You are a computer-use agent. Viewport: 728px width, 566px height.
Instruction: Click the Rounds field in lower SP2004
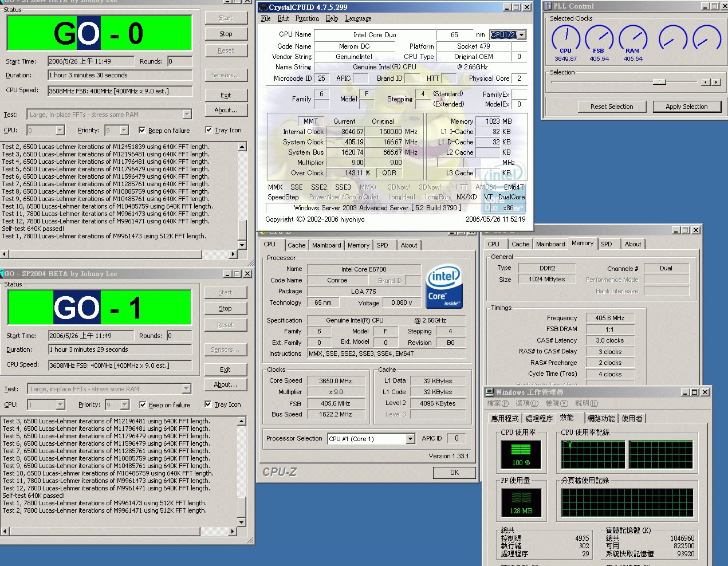(x=179, y=336)
